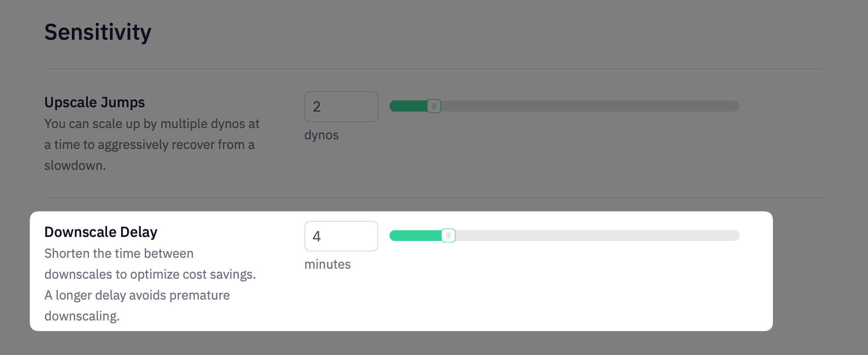
Task: Click the Downscale Delay slider handle
Action: 449,236
